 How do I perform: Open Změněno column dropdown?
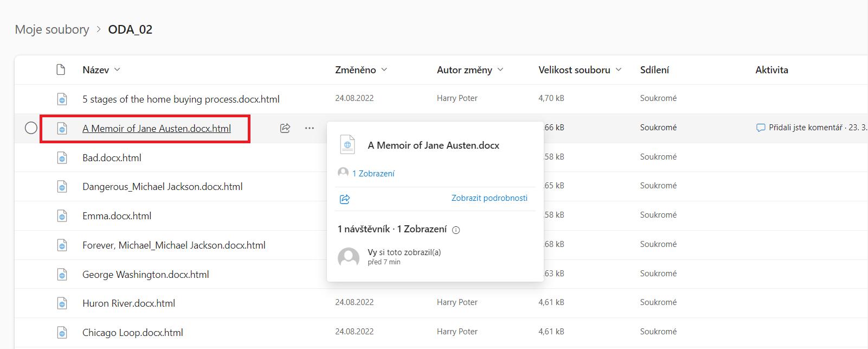pos(384,69)
